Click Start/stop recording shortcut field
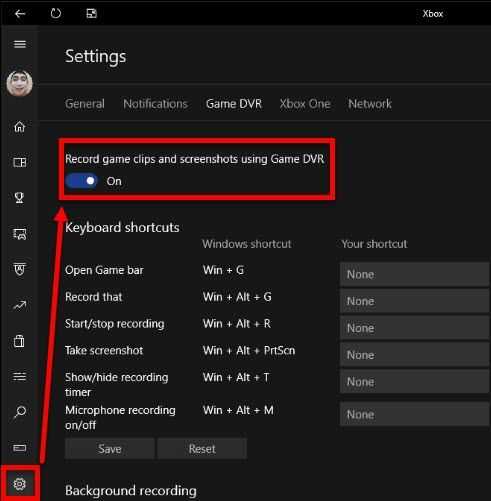This screenshot has height=501, width=491. coord(415,328)
